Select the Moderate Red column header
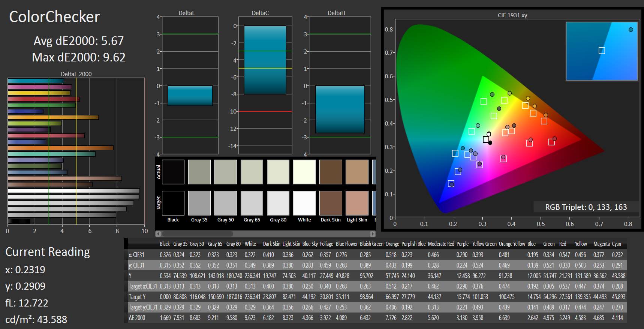The image size is (644, 329). click(x=441, y=244)
